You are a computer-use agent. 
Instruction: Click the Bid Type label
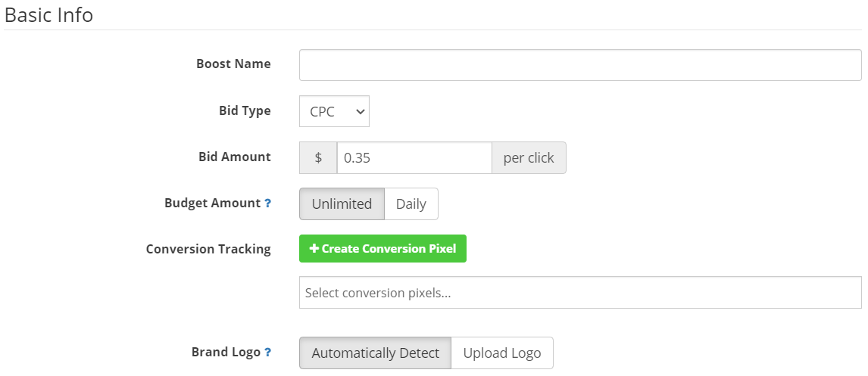[x=245, y=111]
